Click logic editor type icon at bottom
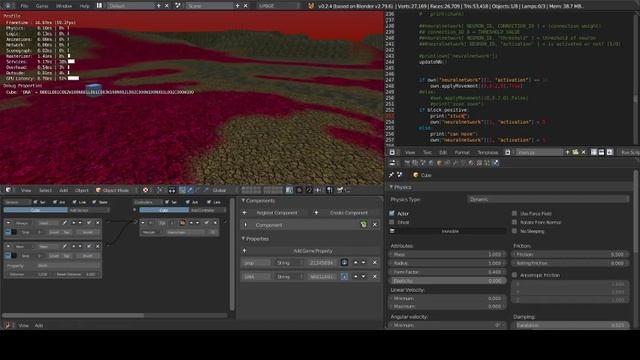 tap(7, 325)
